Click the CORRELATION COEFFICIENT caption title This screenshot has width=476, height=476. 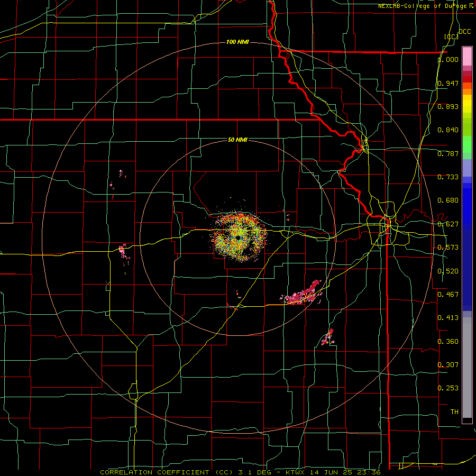[154, 472]
